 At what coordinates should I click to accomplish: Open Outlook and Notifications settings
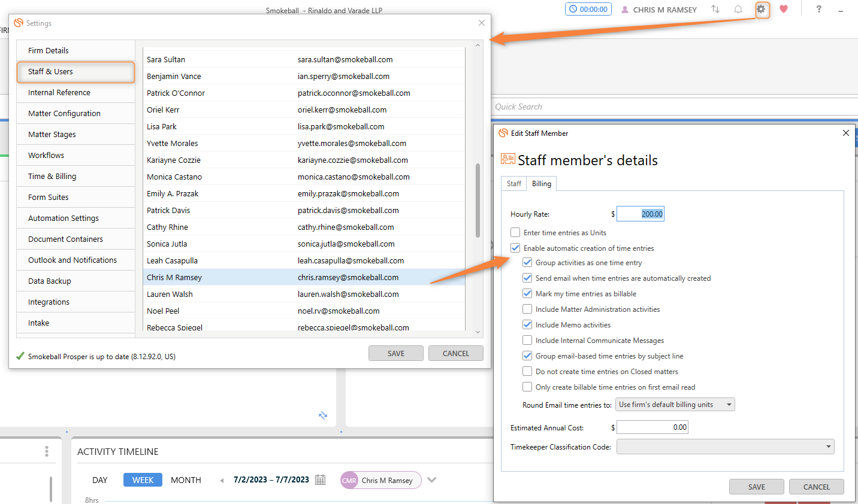click(x=75, y=260)
